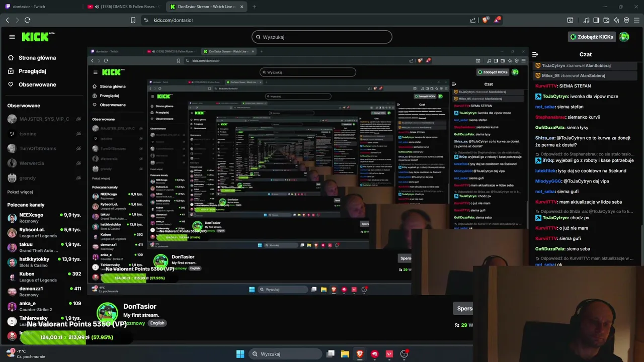The image size is (644, 362).
Task: Open Task View on the taskbar
Action: click(331, 354)
